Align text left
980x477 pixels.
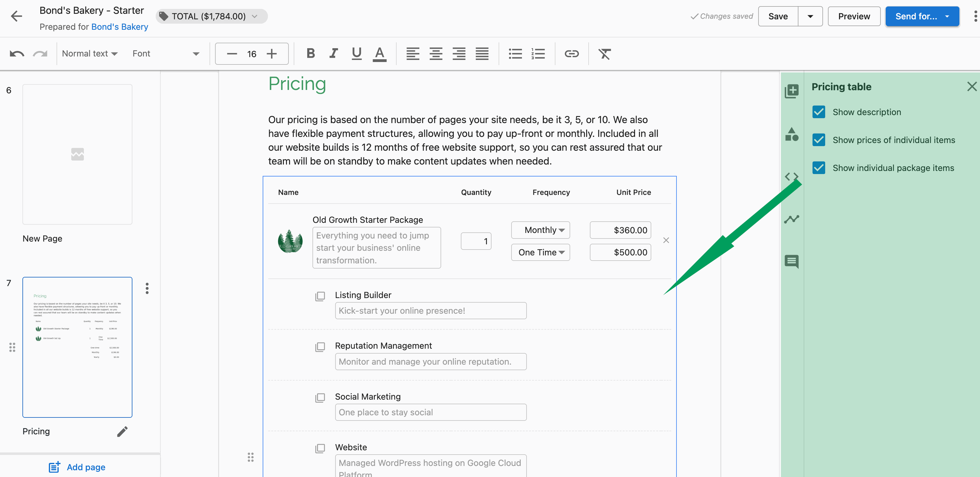(x=413, y=54)
